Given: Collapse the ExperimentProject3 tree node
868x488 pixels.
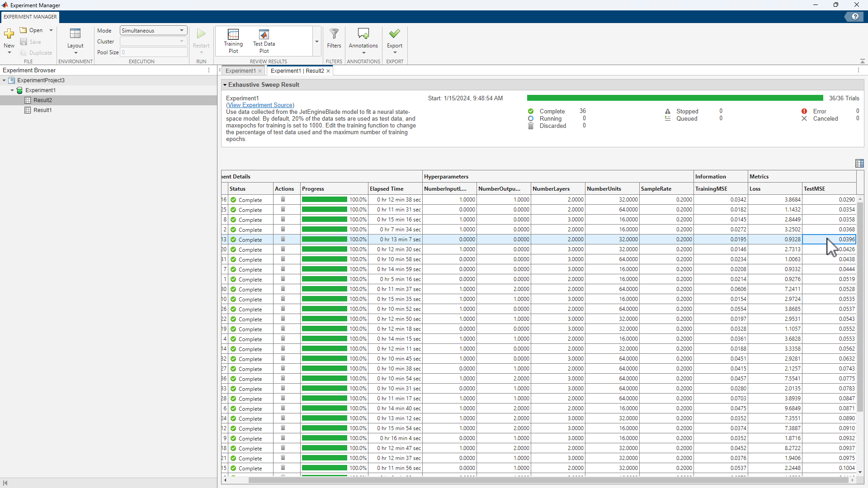Looking at the screenshot, I should 4,80.
